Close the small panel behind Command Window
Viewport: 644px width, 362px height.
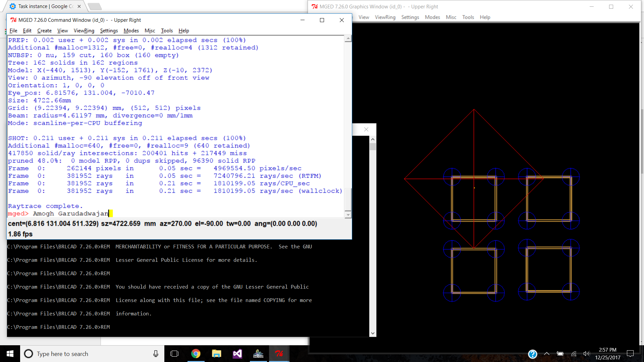pos(366,129)
